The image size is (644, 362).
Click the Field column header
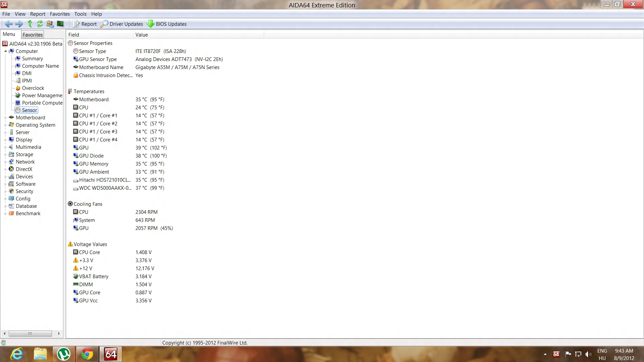(100, 35)
